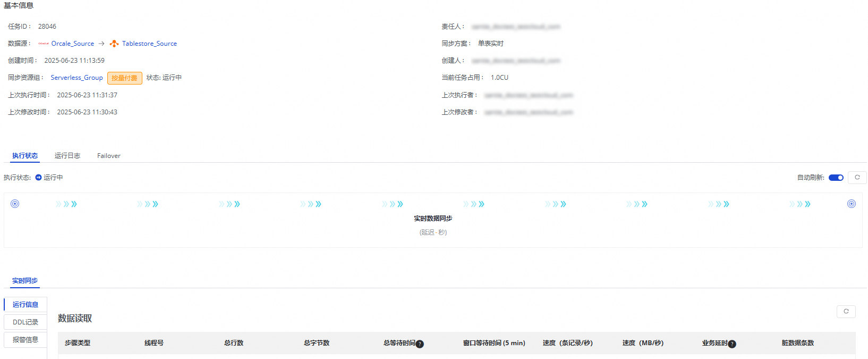The width and height of the screenshot is (868, 359).
Task: Open the 运行日志 tab
Action: (67, 156)
